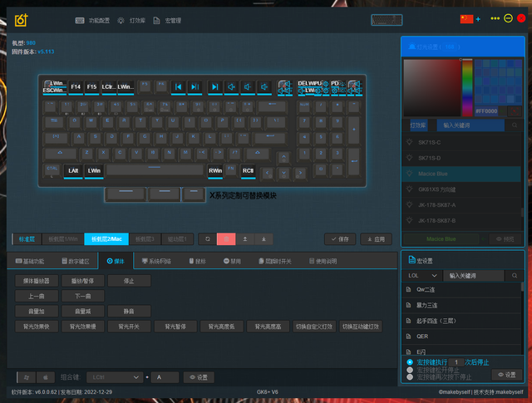
Task: Select the 板载层2/Mac layer tab
Action: 106,239
